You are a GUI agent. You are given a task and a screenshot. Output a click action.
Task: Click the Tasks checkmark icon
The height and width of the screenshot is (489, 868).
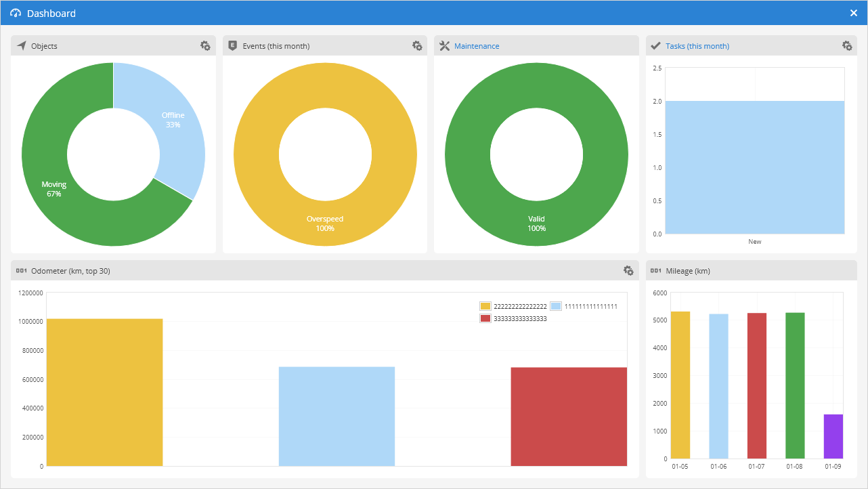pos(655,46)
